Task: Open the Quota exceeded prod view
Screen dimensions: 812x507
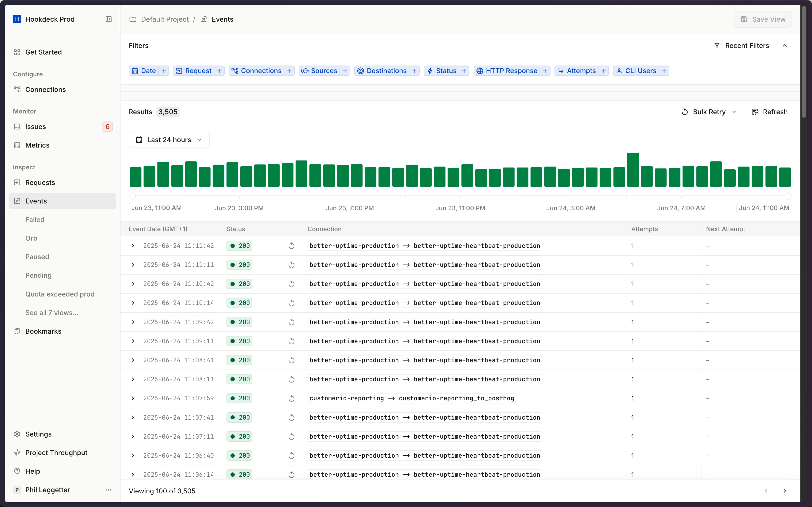Action: pos(60,294)
